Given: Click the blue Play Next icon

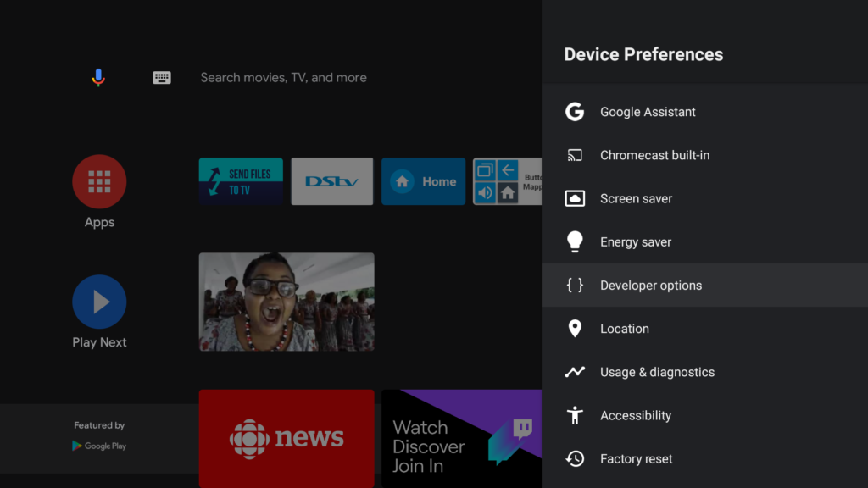Looking at the screenshot, I should tap(99, 302).
